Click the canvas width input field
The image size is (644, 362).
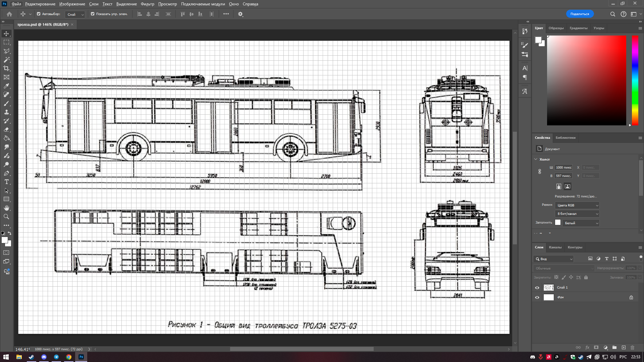point(563,168)
